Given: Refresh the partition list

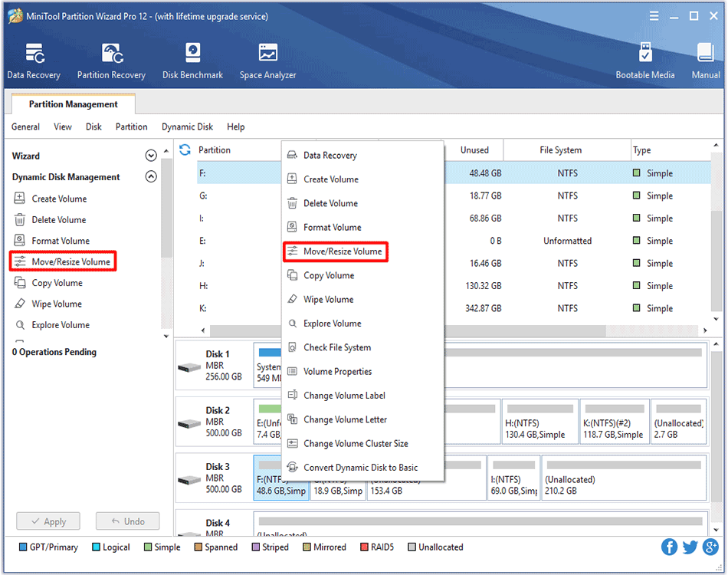Looking at the screenshot, I should pos(184,150).
